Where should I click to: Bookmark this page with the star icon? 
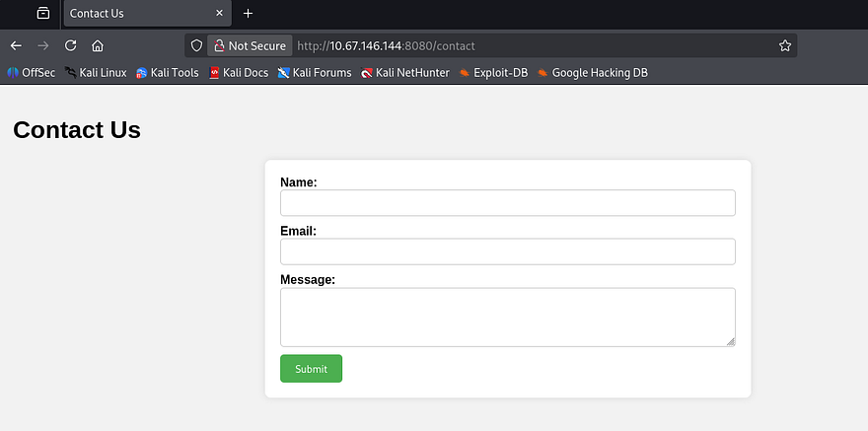(x=785, y=45)
